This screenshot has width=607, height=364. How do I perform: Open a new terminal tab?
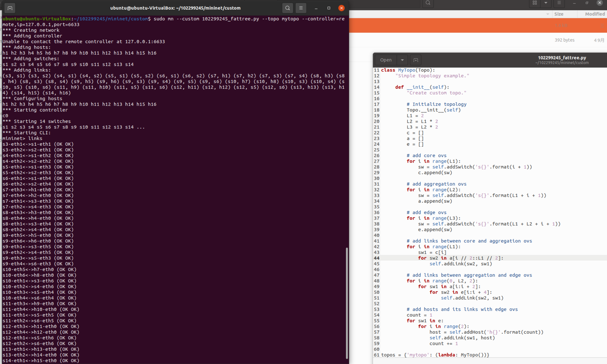coord(10,8)
